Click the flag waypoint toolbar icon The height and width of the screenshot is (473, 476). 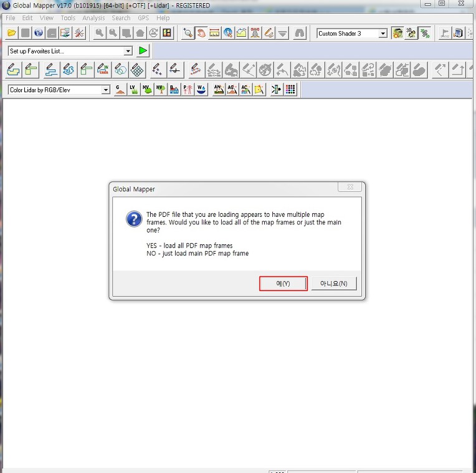445,33
